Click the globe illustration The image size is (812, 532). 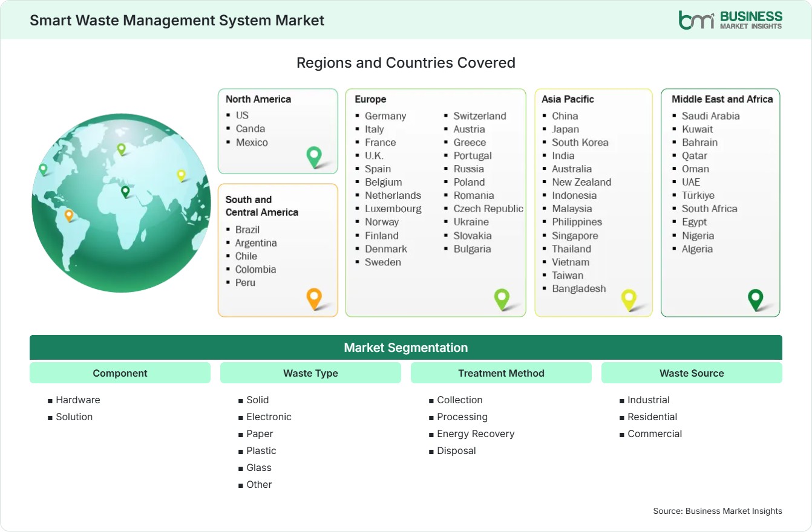tap(121, 203)
